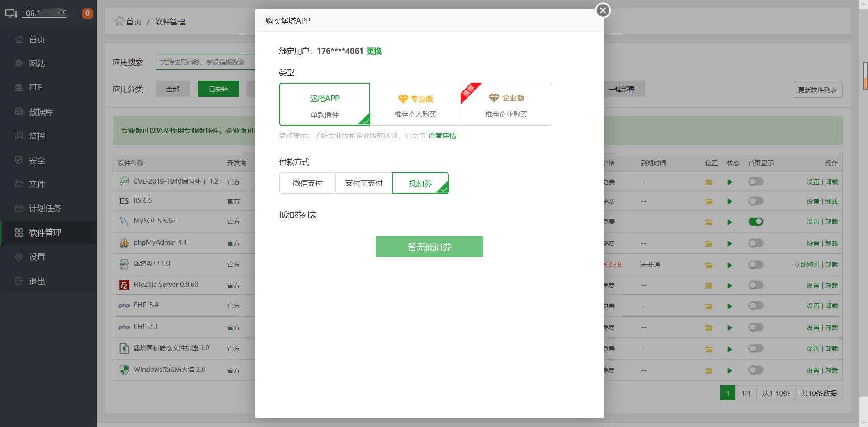Open folder location of FileZilla Server
Viewport: 868px width, 427px height.
pos(709,286)
